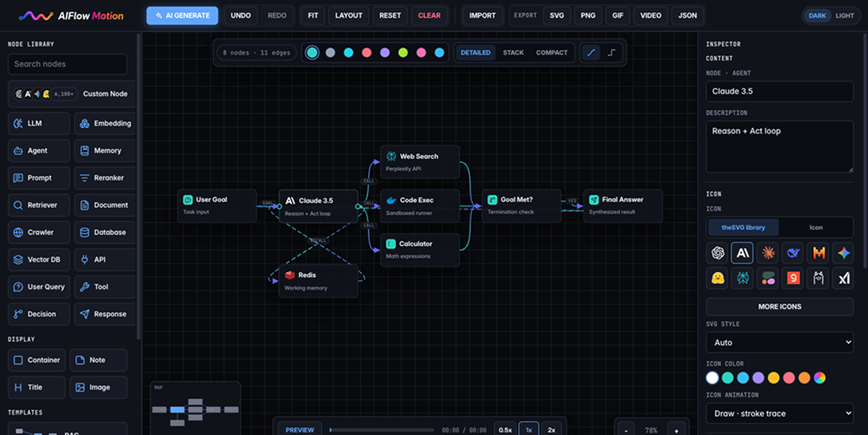Pick the Agent node type
Screen dimensions: 868x435
39,151
